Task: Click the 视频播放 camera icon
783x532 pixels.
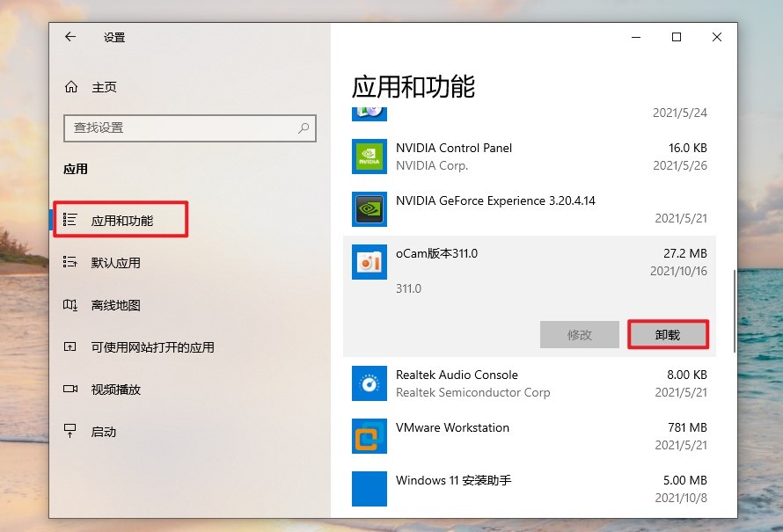Action: (x=70, y=389)
